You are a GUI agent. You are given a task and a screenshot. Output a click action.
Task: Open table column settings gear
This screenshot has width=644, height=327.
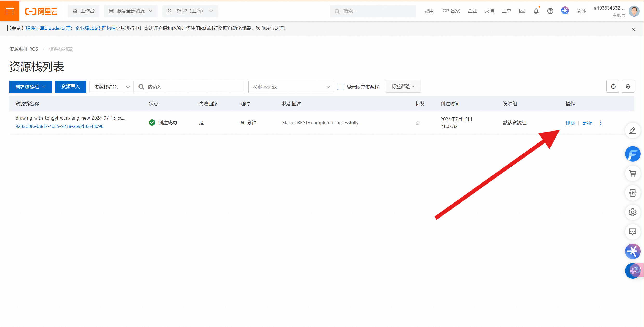[x=628, y=87]
